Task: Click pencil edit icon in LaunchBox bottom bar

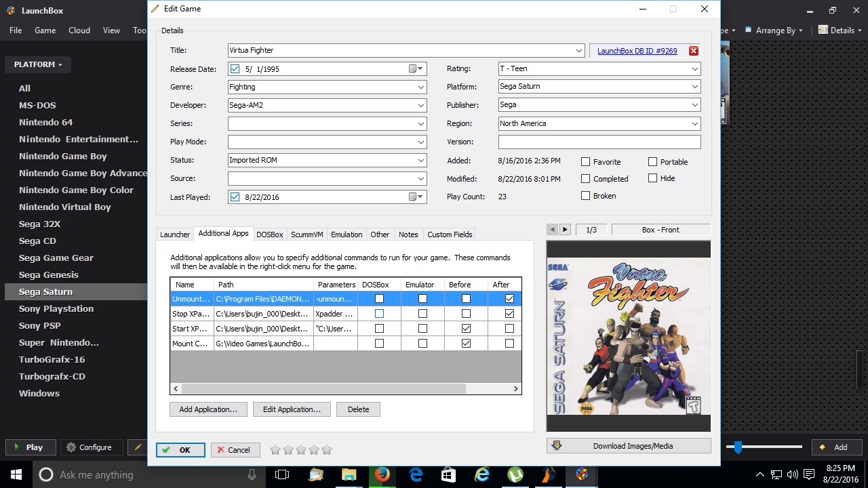Action: pos(138,447)
